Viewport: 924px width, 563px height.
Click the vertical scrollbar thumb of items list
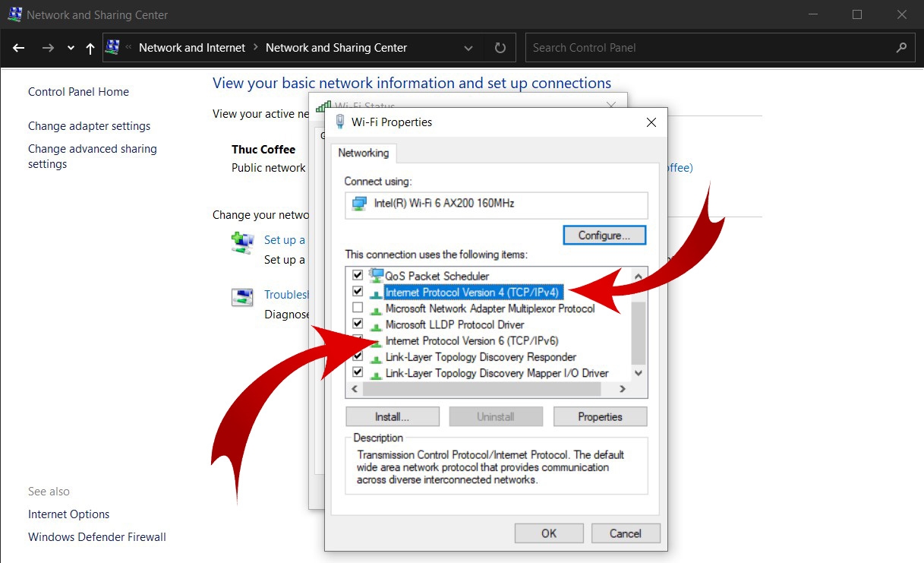click(x=639, y=331)
